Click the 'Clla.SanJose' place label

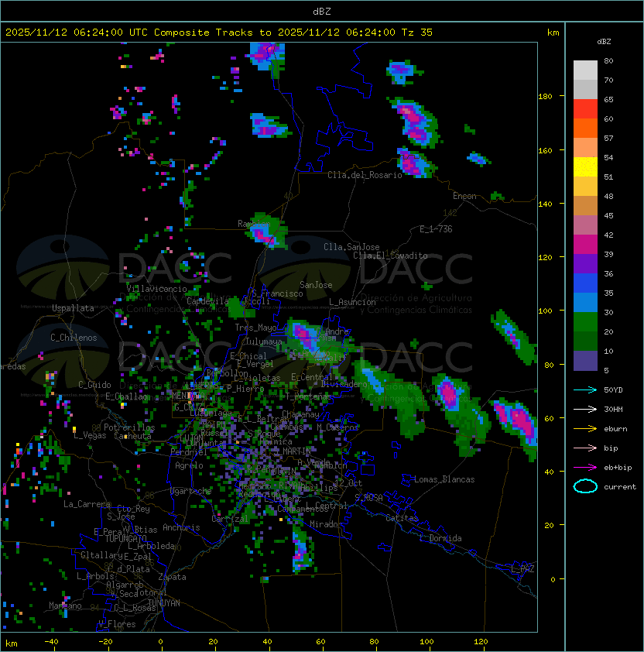coord(351,247)
